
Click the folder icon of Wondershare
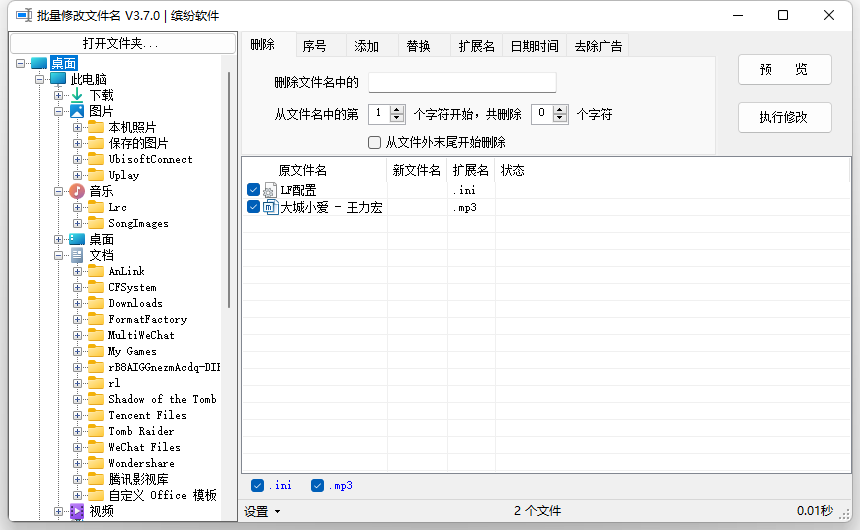[96, 463]
